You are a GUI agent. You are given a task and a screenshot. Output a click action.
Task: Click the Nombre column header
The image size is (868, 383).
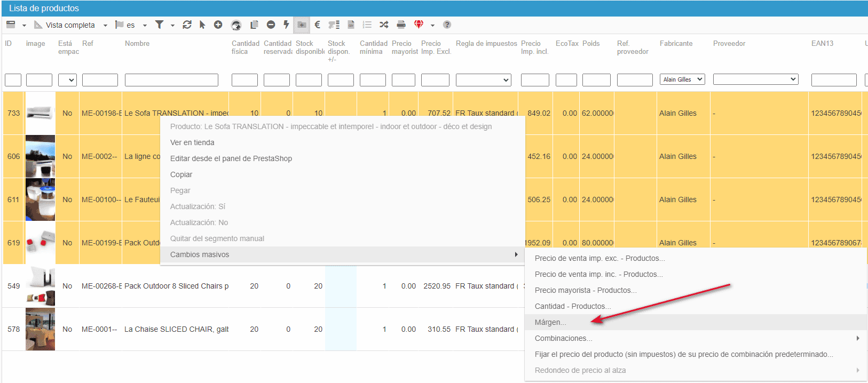[137, 44]
